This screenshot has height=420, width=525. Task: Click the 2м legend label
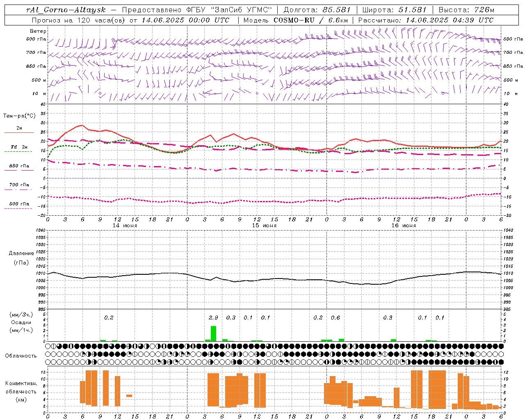(19, 128)
